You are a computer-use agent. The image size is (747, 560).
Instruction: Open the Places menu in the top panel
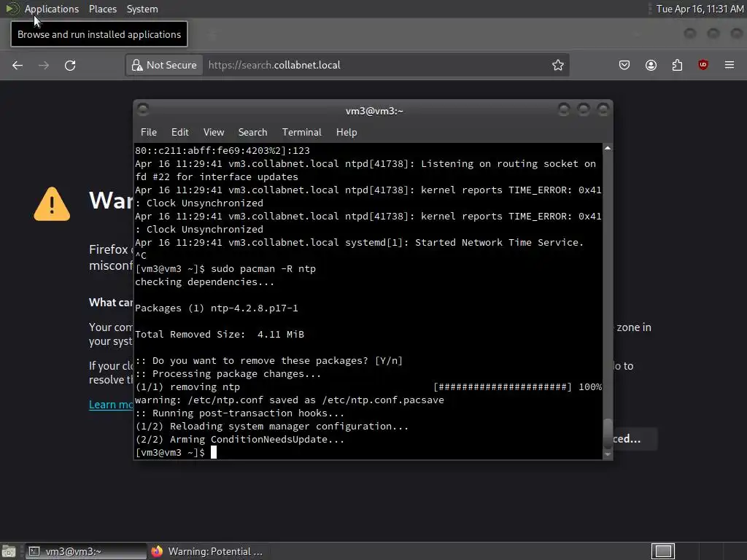(102, 9)
